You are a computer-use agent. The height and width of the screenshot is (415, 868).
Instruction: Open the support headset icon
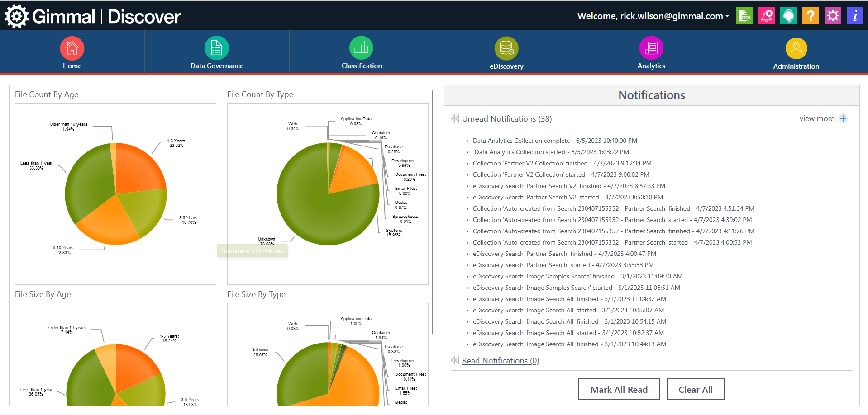[x=788, y=16]
